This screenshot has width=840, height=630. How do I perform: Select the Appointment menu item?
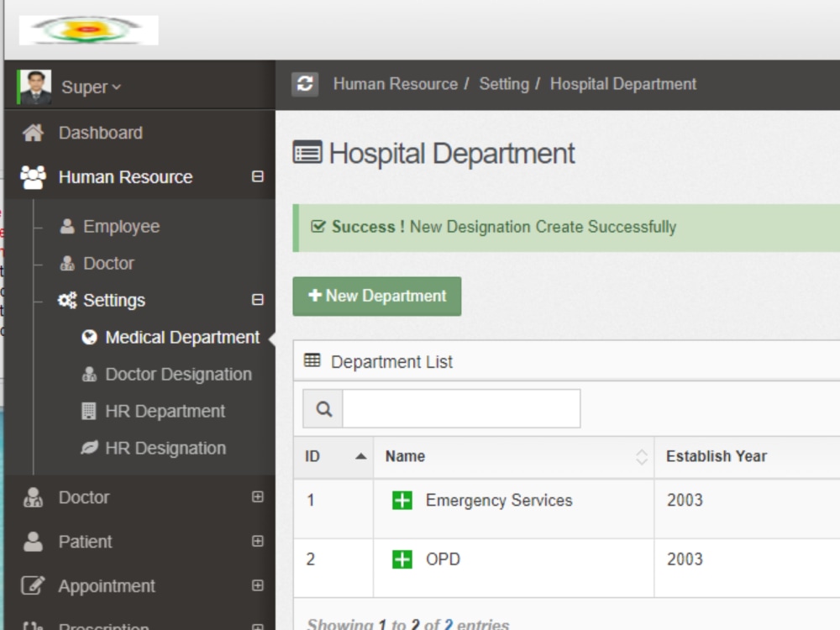[x=107, y=586]
